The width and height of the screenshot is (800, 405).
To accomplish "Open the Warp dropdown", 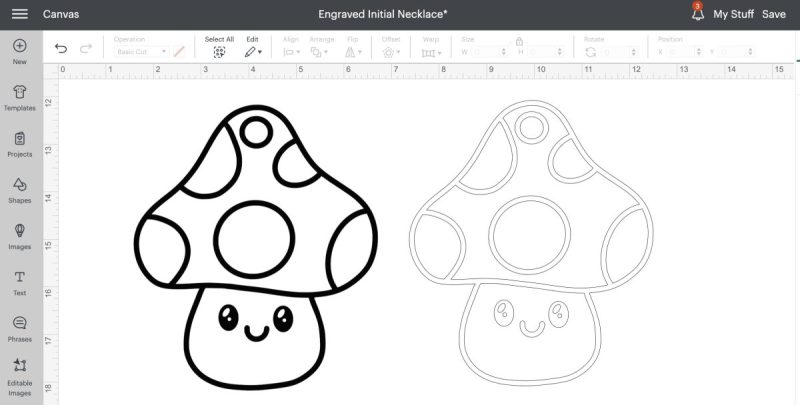I will (432, 53).
